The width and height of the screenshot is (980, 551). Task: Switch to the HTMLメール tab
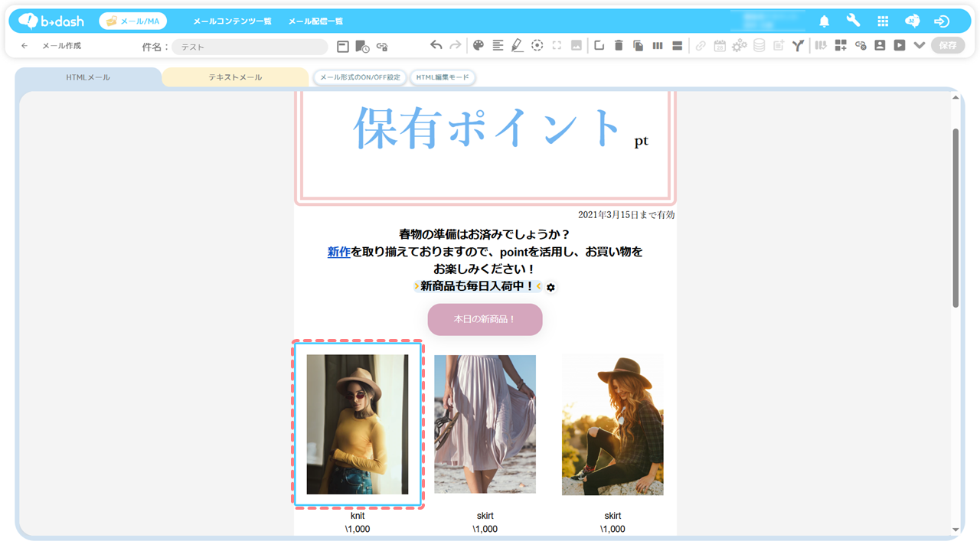(88, 77)
